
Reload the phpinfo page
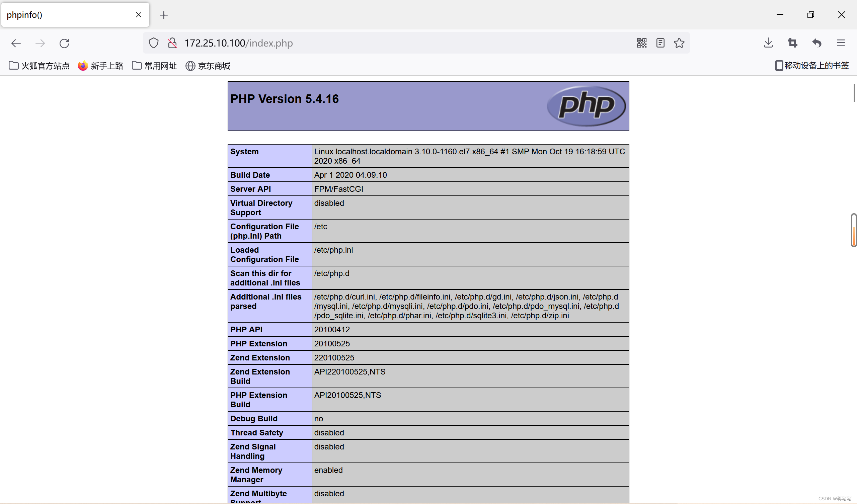coord(64,43)
